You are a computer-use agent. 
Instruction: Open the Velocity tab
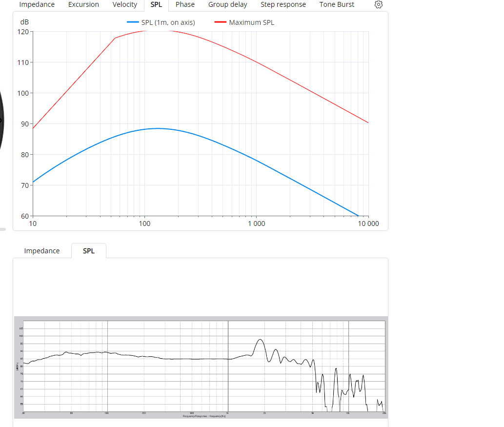125,4
